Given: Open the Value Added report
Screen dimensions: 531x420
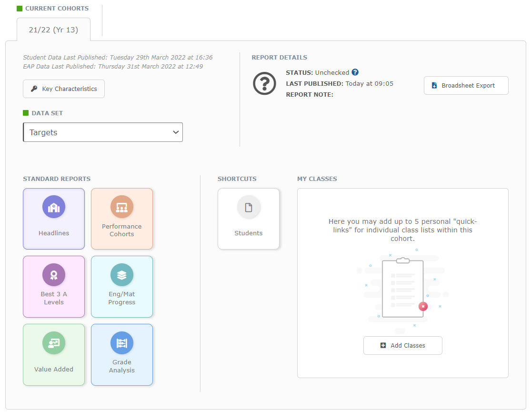Looking at the screenshot, I should coord(54,355).
